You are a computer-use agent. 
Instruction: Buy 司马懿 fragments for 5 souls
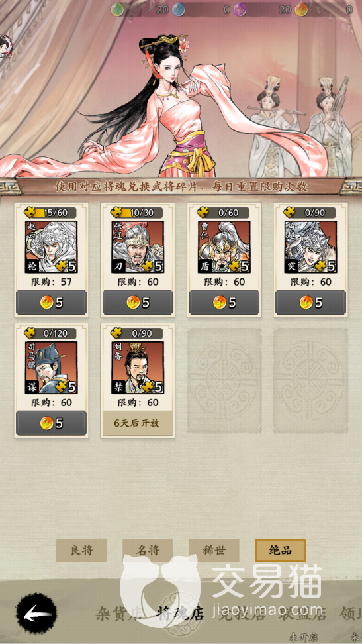(x=52, y=423)
